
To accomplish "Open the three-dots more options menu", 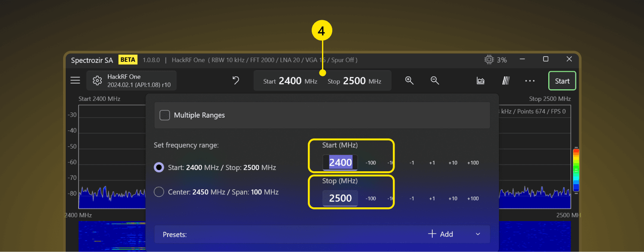I will pyautogui.click(x=530, y=81).
